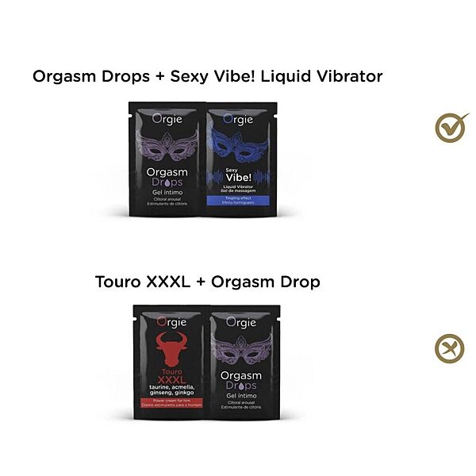Click the "Gel íntimo" text on top-left sachet
Screen dimensions: 476x476
[167, 192]
